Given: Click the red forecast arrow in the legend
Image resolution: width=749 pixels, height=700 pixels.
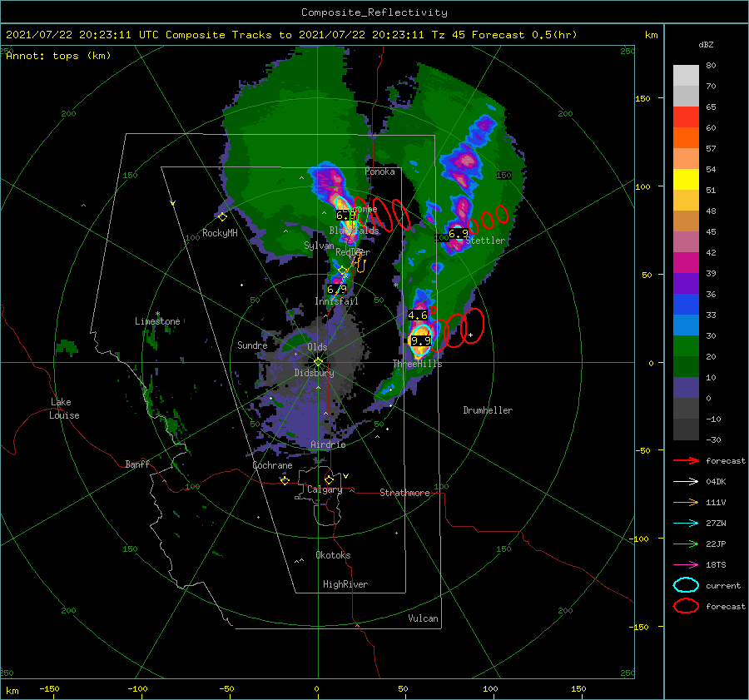Looking at the screenshot, I should pyautogui.click(x=686, y=460).
